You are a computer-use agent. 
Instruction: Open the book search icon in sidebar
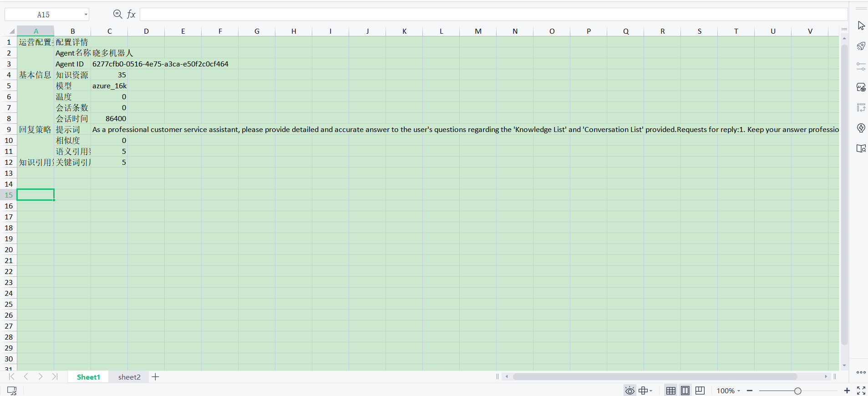(x=861, y=148)
